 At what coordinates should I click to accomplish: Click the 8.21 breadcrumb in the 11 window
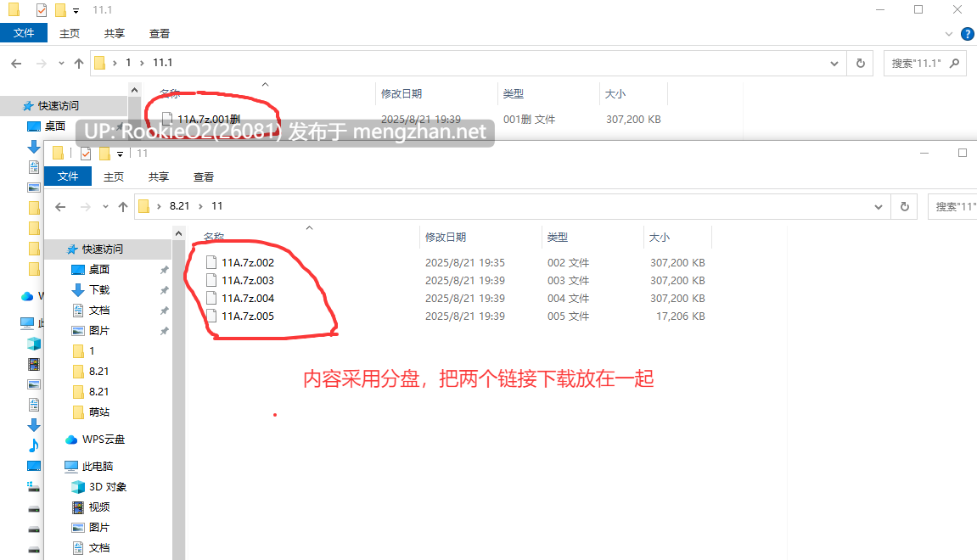(179, 205)
